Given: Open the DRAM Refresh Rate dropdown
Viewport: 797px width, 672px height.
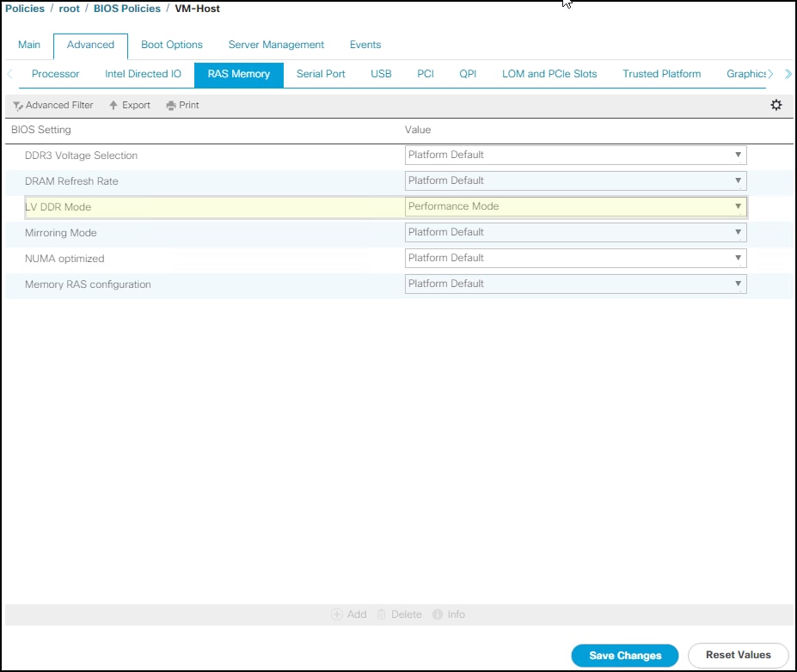Looking at the screenshot, I should 738,180.
